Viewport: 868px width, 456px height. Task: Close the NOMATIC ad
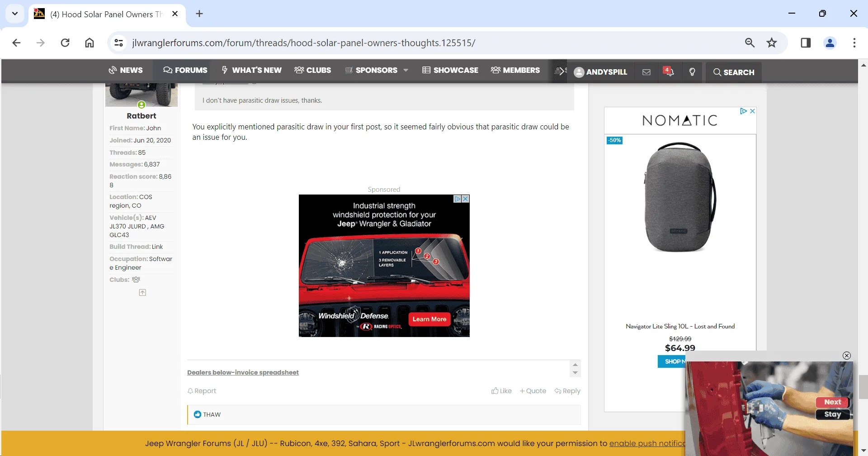(752, 111)
